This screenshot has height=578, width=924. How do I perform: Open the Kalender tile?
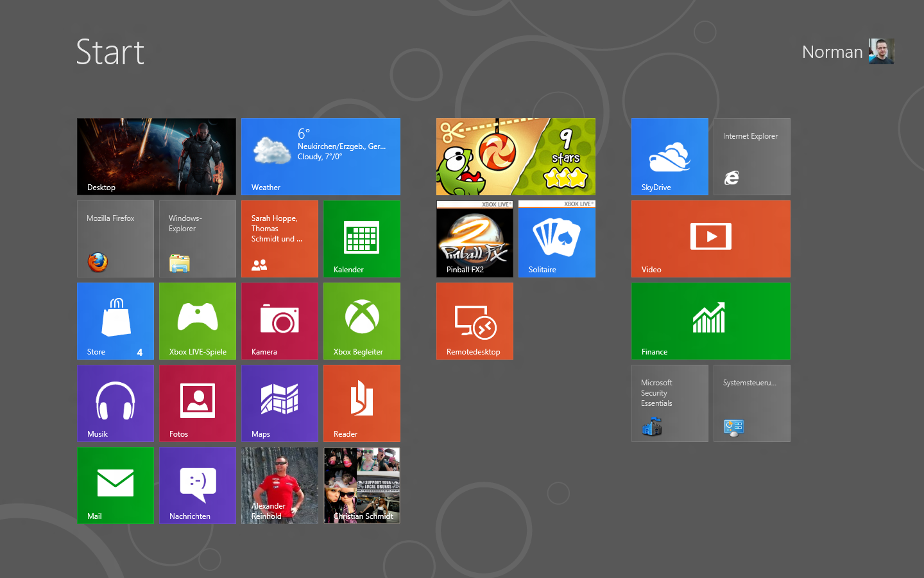tap(362, 239)
